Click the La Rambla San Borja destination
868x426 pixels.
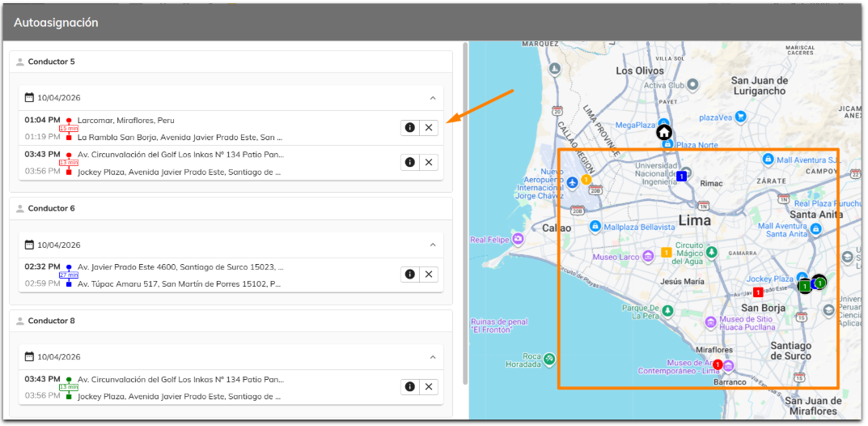(180, 137)
